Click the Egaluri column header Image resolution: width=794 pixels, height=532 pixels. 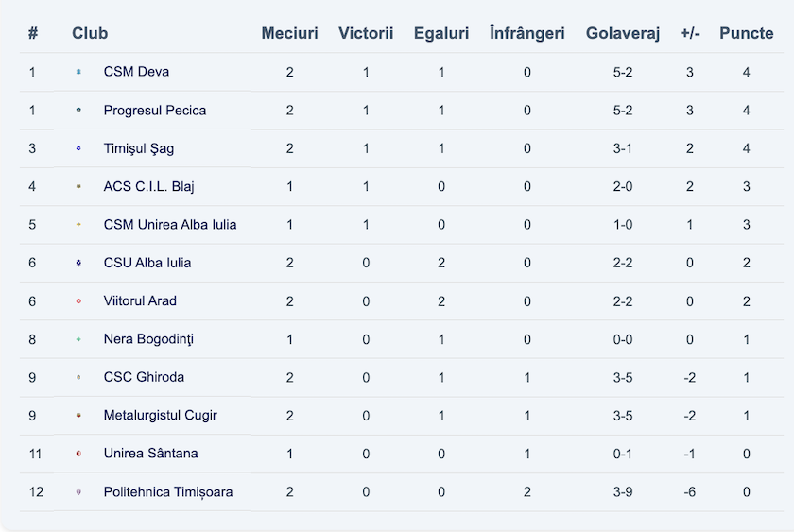(441, 33)
